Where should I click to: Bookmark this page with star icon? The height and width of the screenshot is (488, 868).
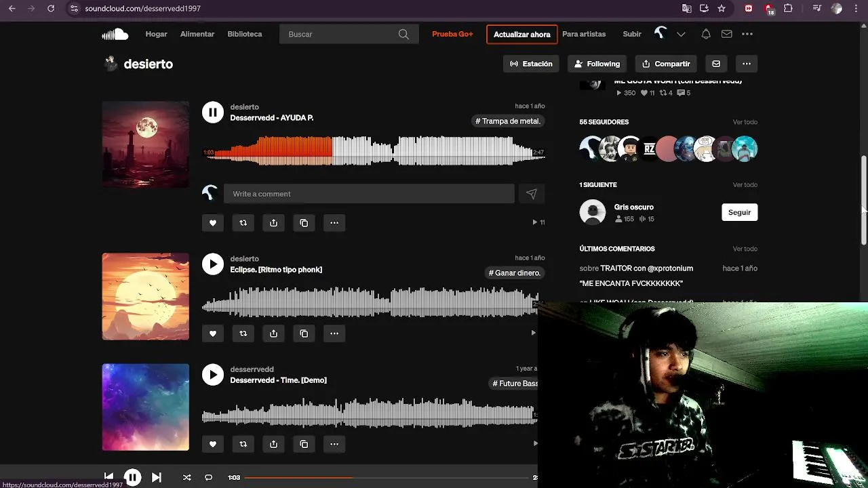pos(722,8)
